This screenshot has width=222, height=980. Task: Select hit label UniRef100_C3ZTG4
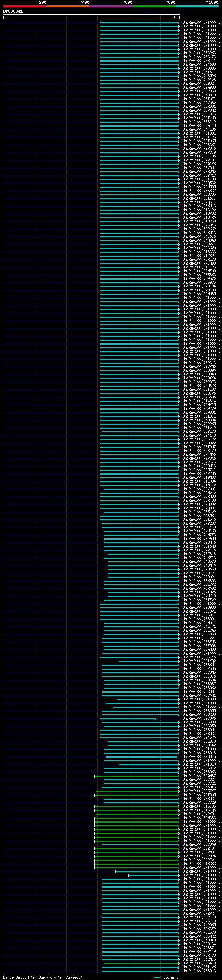(x=199, y=848)
